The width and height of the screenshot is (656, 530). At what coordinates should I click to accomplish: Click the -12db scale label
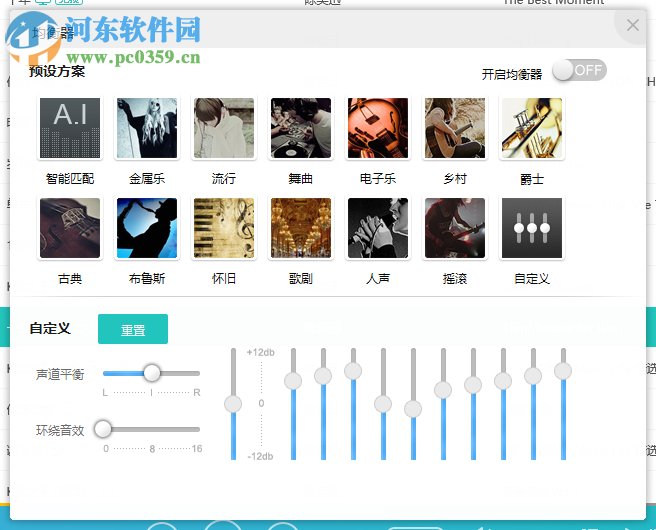[260, 456]
